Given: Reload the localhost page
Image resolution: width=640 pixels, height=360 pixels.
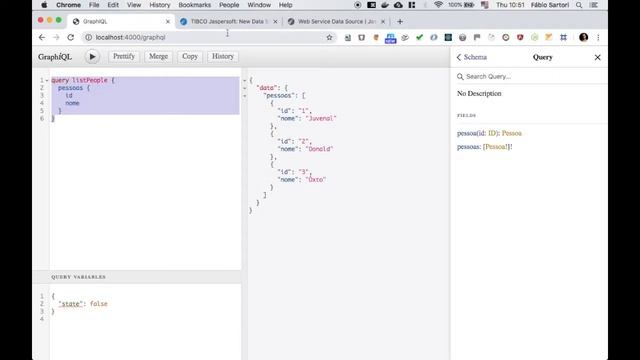Looking at the screenshot, I should point(71,37).
